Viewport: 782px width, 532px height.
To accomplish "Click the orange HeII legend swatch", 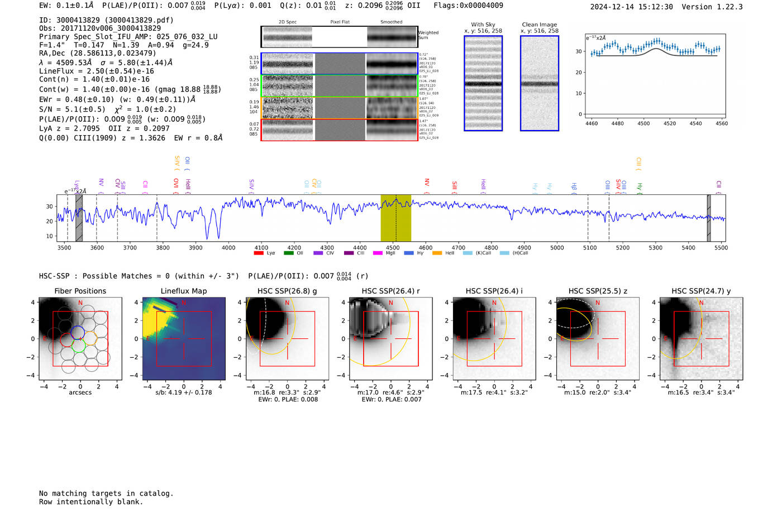I will [x=437, y=253].
